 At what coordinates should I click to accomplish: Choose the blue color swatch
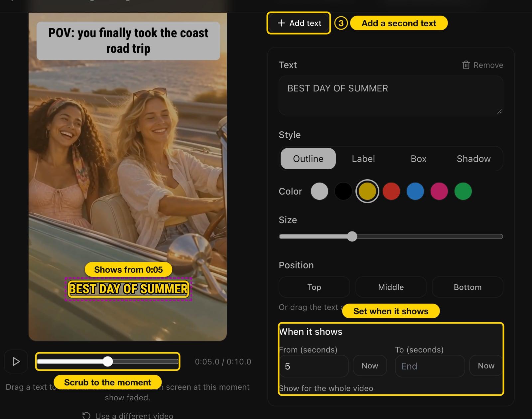(415, 191)
